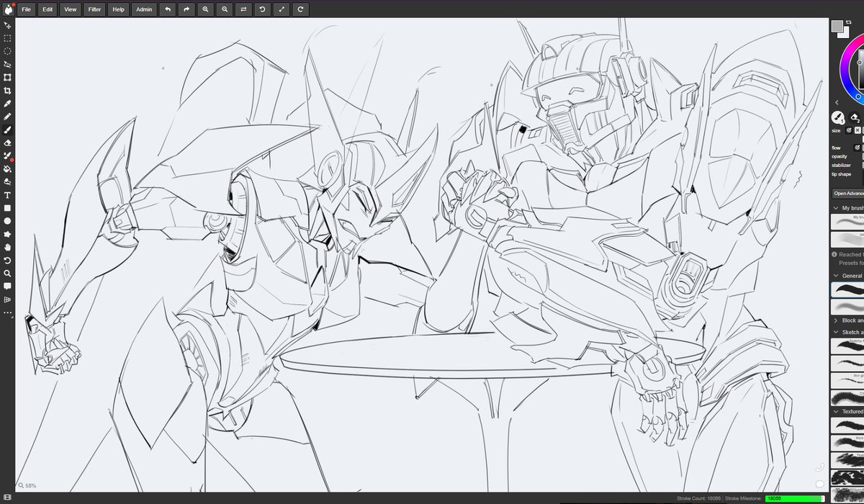Select the speech bubble comment tool
The height and width of the screenshot is (504, 864).
coord(7,287)
